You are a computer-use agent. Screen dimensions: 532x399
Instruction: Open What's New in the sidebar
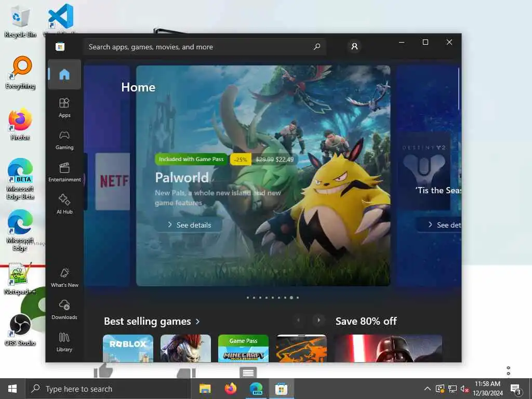64,278
